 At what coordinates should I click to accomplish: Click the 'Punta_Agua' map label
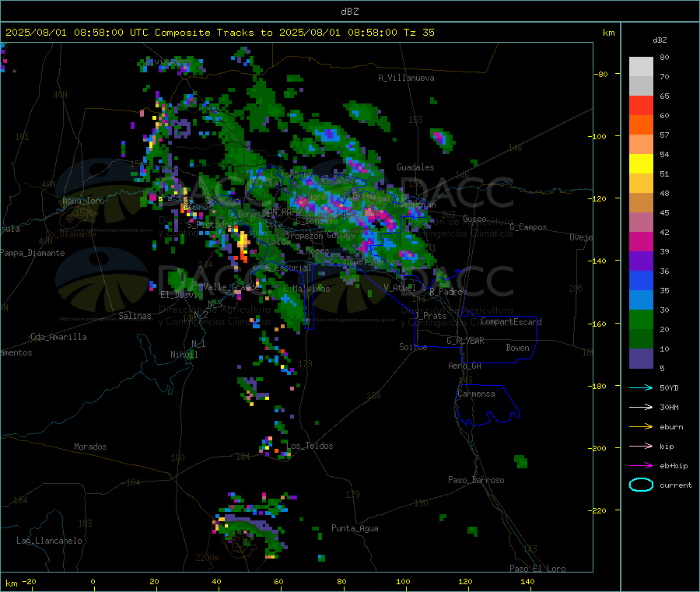click(x=355, y=529)
